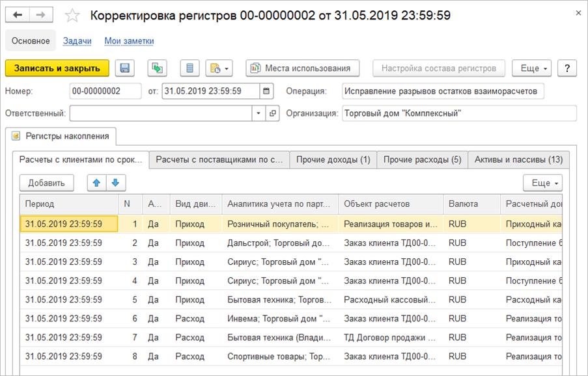Click the forward navigation arrow
Image resolution: width=588 pixels, height=376 pixels.
coord(40,15)
